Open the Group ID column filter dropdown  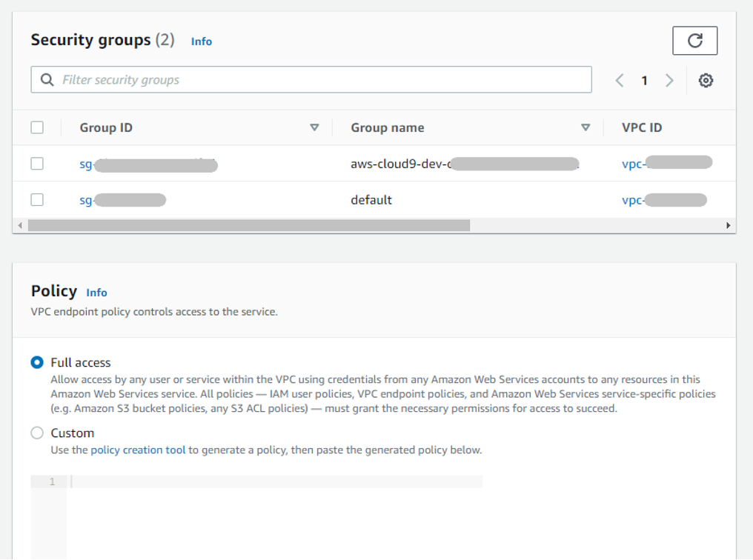click(x=315, y=127)
